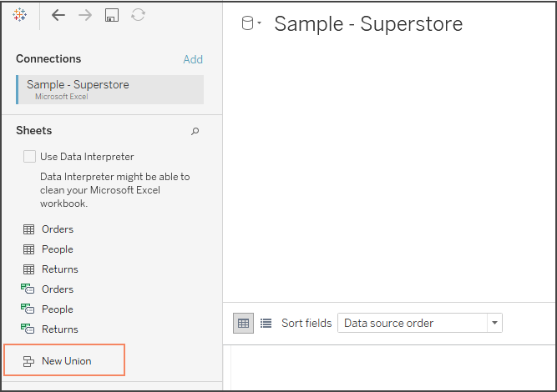Select Sample - Superstore connection
This screenshot has width=557, height=392.
(x=110, y=89)
